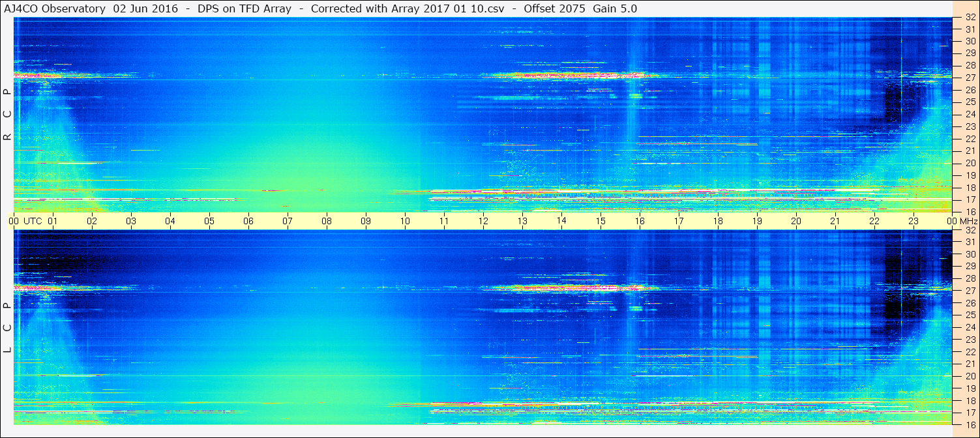Select the 18 hour marker on time axis
This screenshot has height=438, width=980.
pyautogui.click(x=718, y=221)
